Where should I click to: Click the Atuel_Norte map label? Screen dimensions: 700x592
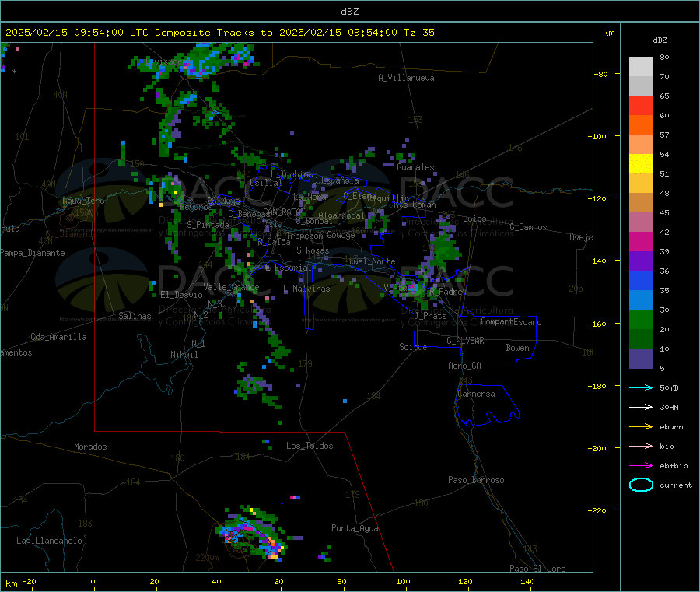click(369, 261)
